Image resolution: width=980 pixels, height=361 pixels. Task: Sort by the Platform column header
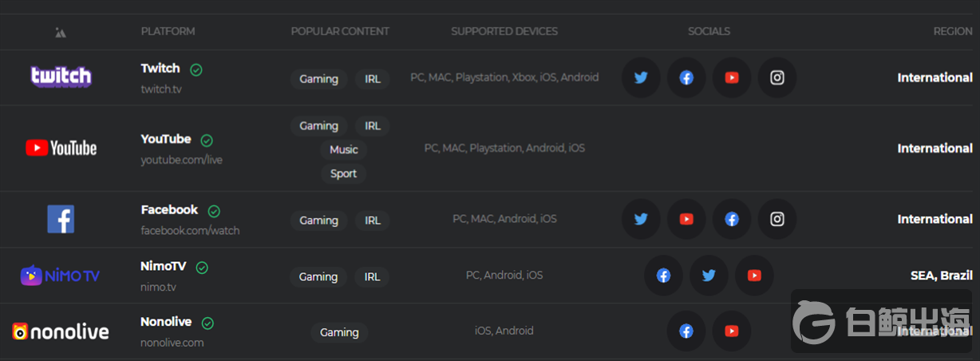168,31
